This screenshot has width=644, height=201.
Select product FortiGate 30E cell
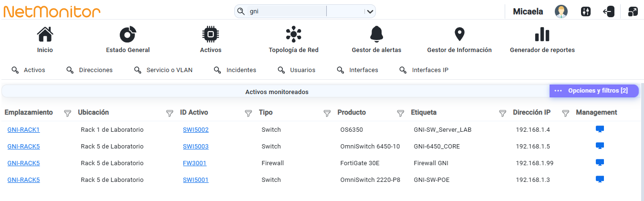(360, 163)
